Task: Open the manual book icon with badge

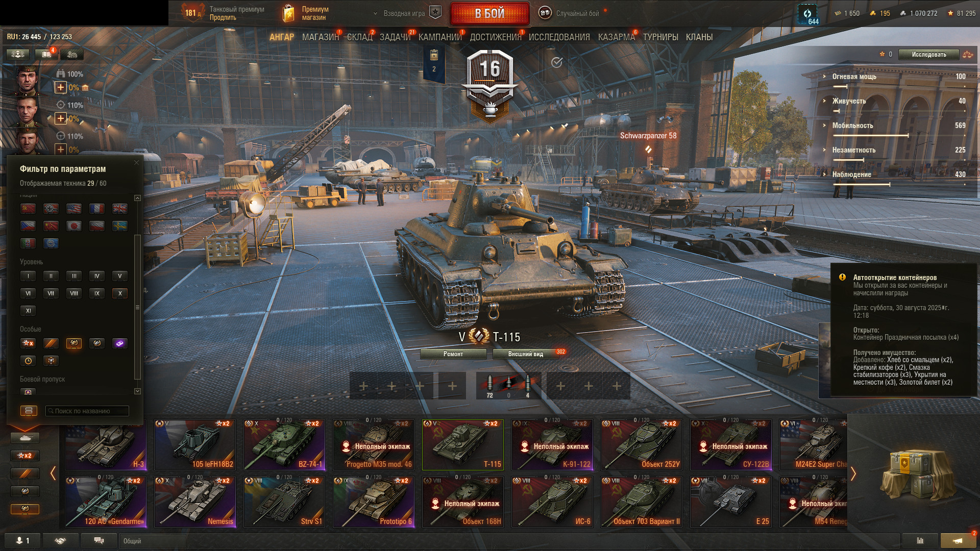Action: (x=46, y=54)
